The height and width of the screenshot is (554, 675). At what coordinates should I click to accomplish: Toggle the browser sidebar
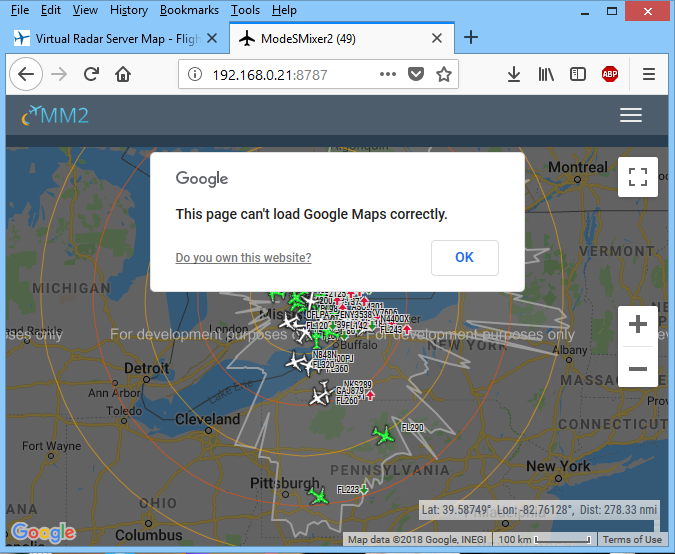(x=578, y=74)
